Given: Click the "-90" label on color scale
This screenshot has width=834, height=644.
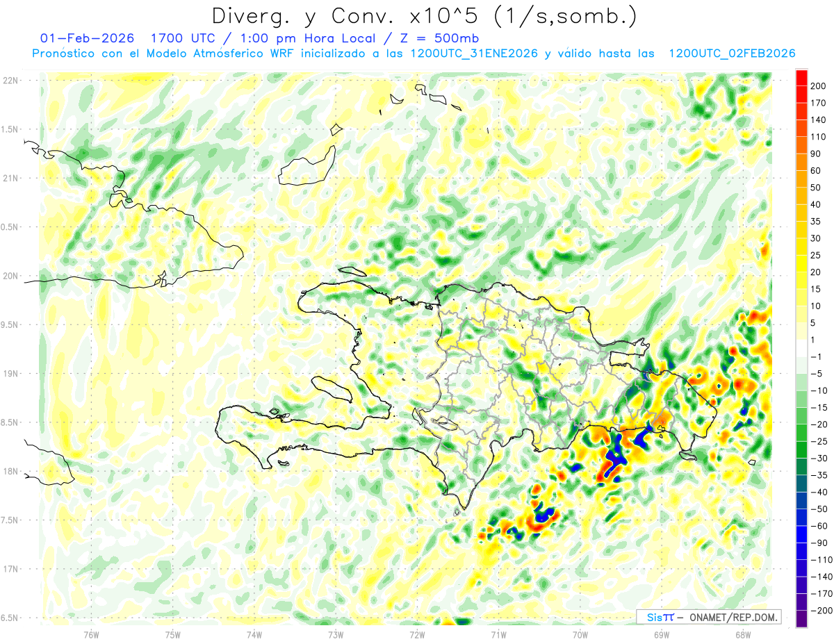Looking at the screenshot, I should point(819,543).
